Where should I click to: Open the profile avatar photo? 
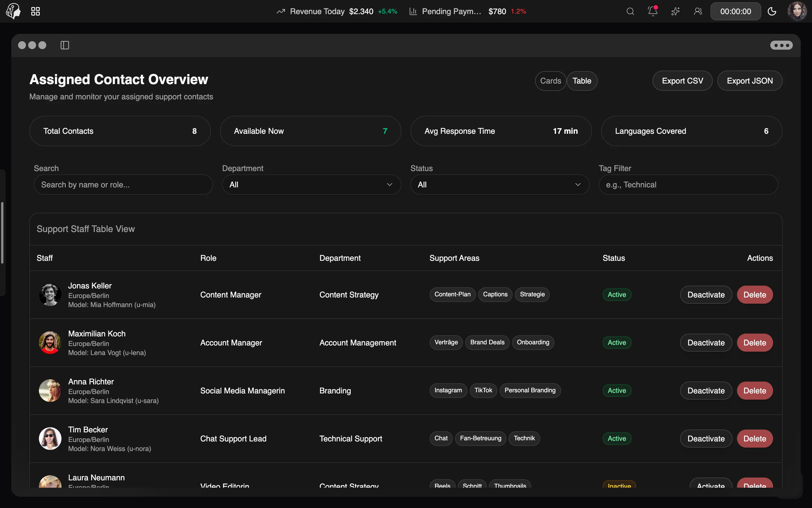coord(797,11)
